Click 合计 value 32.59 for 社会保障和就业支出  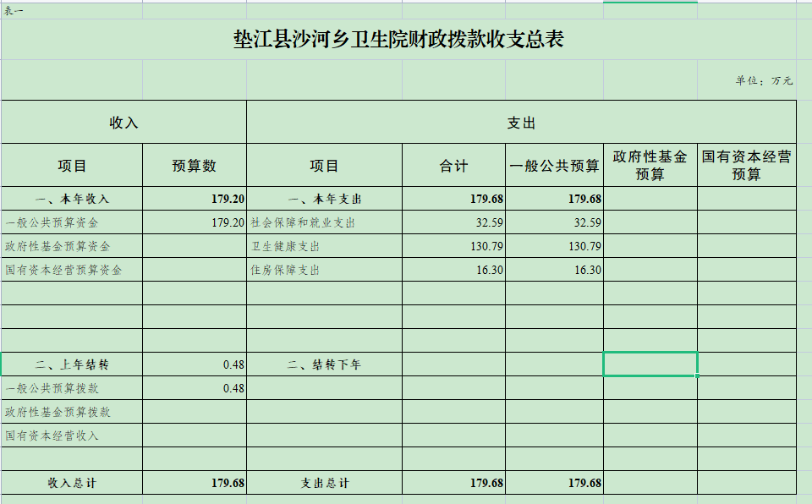click(453, 222)
